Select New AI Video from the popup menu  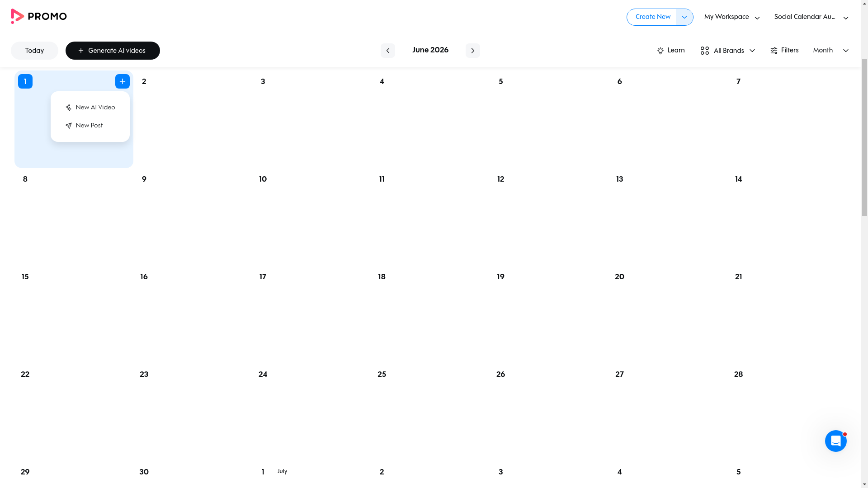[90, 108]
